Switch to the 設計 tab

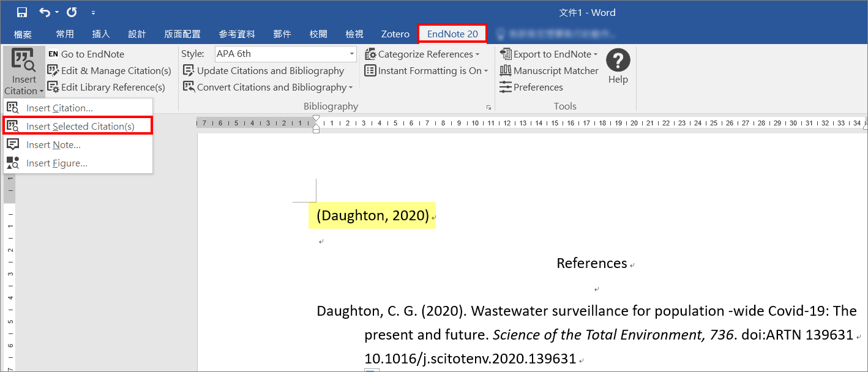(x=137, y=34)
